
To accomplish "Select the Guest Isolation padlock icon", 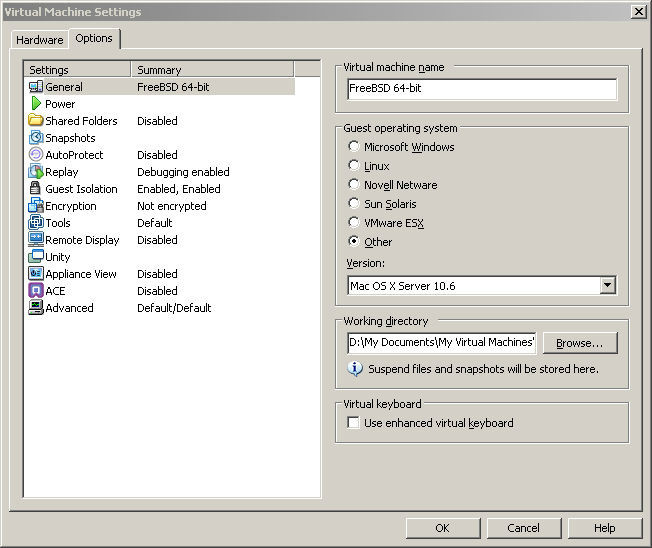I will pyautogui.click(x=35, y=188).
